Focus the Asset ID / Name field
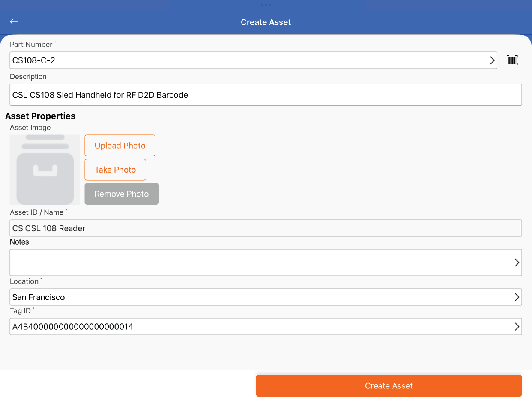Screen dimensions: 532x400 coord(266,228)
